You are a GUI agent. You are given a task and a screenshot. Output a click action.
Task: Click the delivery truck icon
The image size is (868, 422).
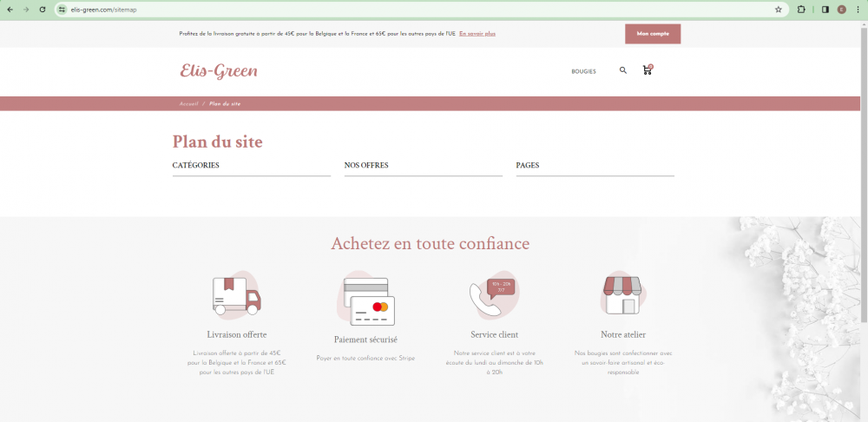point(237,295)
